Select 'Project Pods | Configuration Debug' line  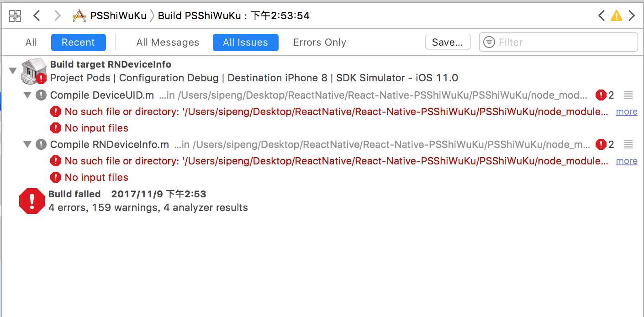pos(254,78)
